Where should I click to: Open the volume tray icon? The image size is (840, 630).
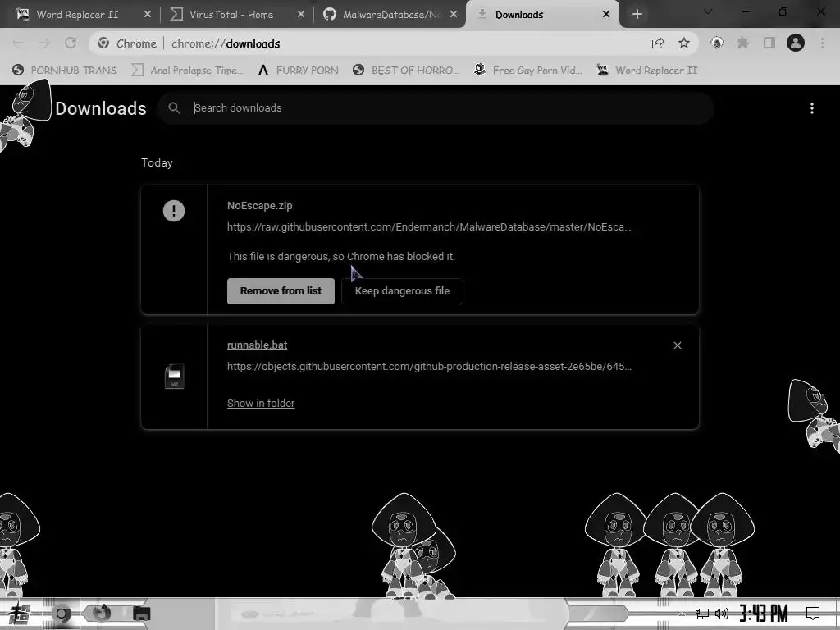click(x=722, y=614)
